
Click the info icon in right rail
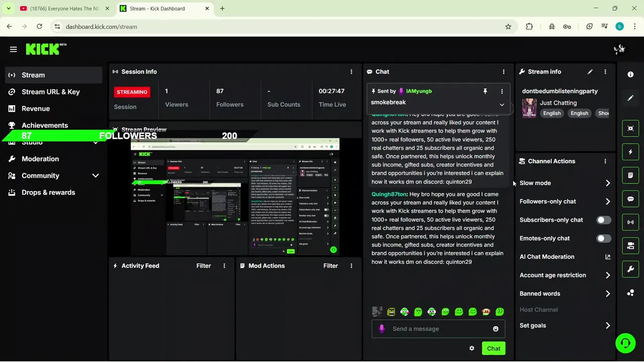point(630,74)
